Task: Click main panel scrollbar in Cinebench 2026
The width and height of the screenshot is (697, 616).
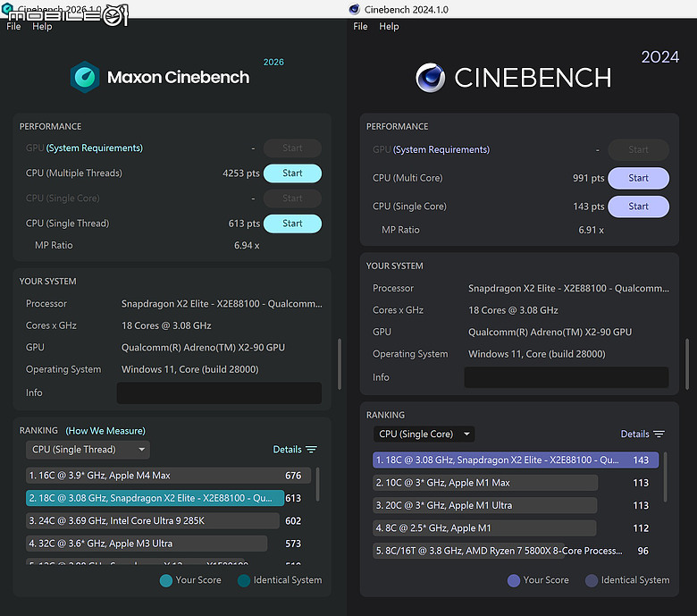Action: [x=340, y=364]
